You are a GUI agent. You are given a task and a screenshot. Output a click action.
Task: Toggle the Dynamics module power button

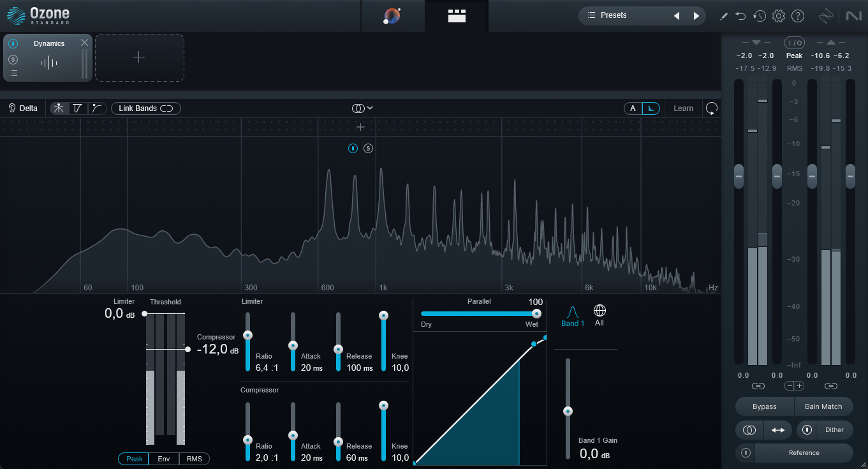13,44
